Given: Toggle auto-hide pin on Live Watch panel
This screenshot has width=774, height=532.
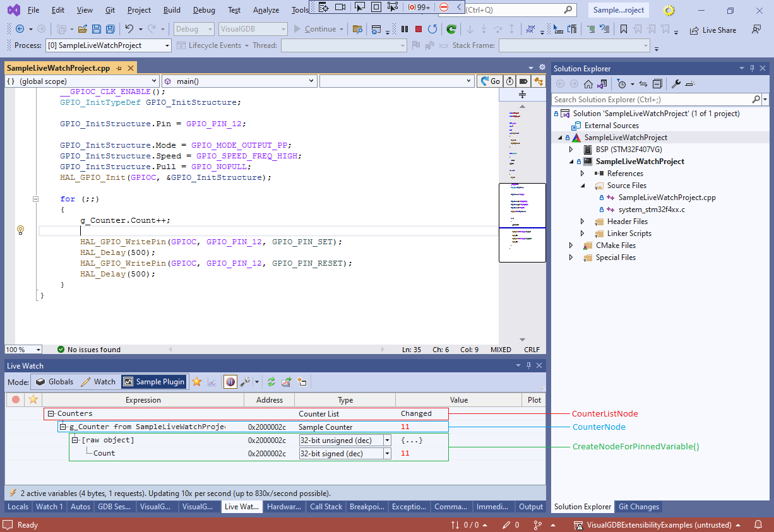Looking at the screenshot, I should click(x=528, y=366).
